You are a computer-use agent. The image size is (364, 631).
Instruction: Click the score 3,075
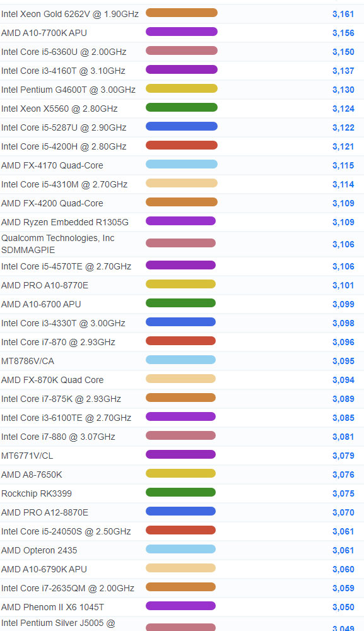[343, 493]
